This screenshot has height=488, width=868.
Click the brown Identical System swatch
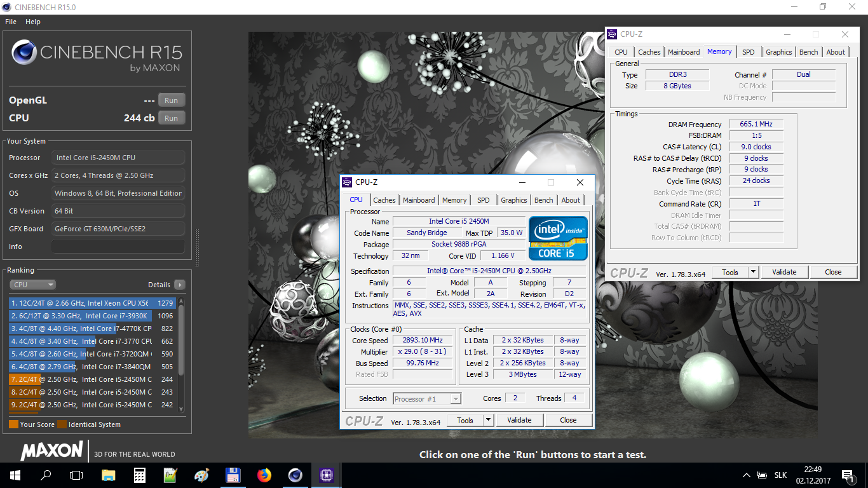click(62, 424)
